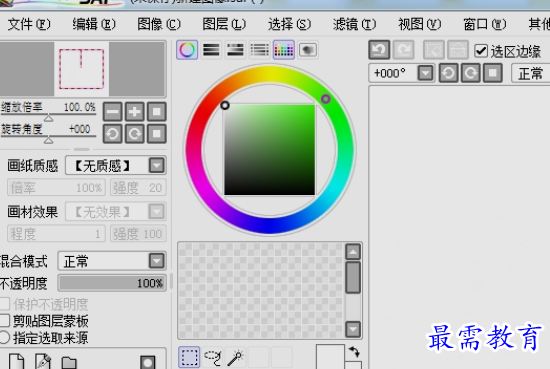Open the 混合模式 dropdown
550x369 pixels.
point(156,261)
